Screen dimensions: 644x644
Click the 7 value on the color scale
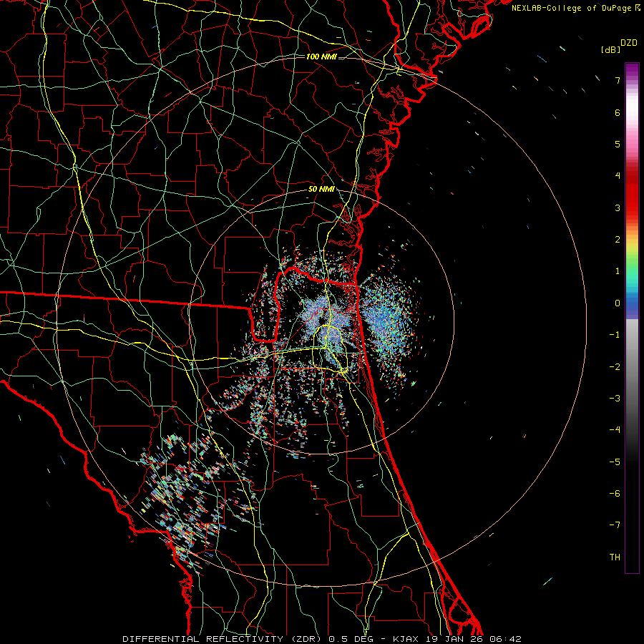point(618,81)
